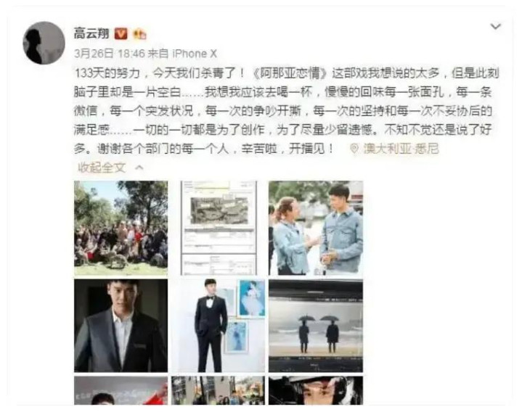
Task: Click the location pin icon
Action: (x=354, y=149)
